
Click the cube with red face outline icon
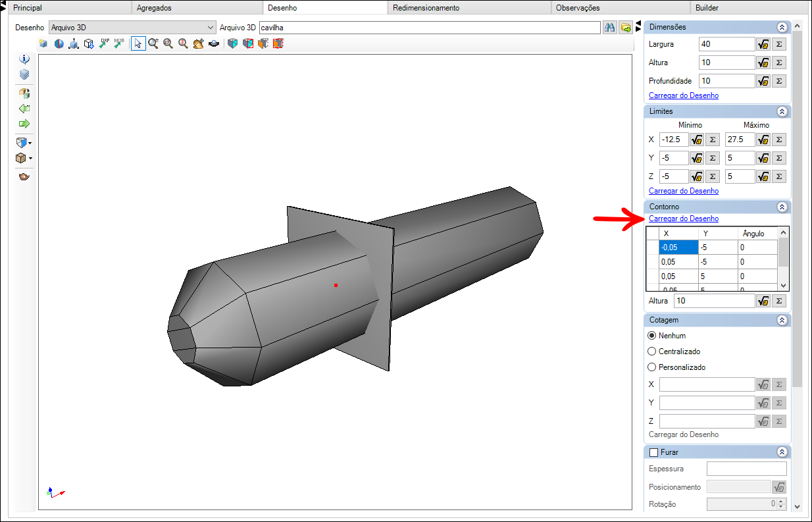[x=247, y=43]
